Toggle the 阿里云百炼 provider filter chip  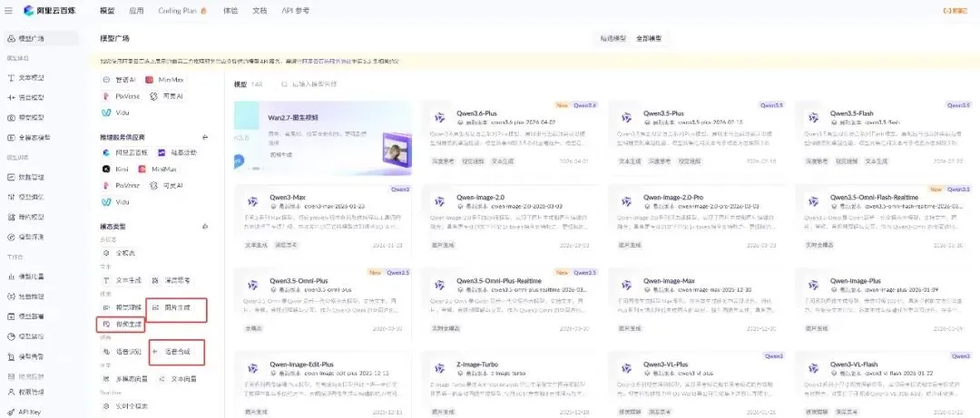[123, 152]
